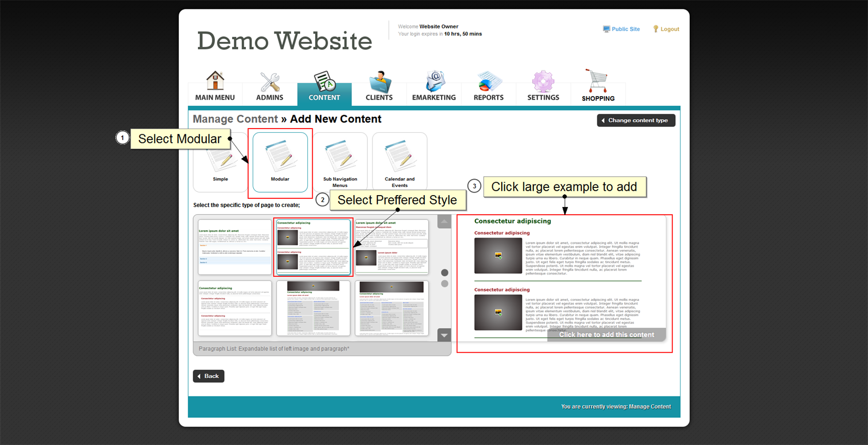The height and width of the screenshot is (445, 868).
Task: Open the Settings gear icon
Action: [543, 82]
